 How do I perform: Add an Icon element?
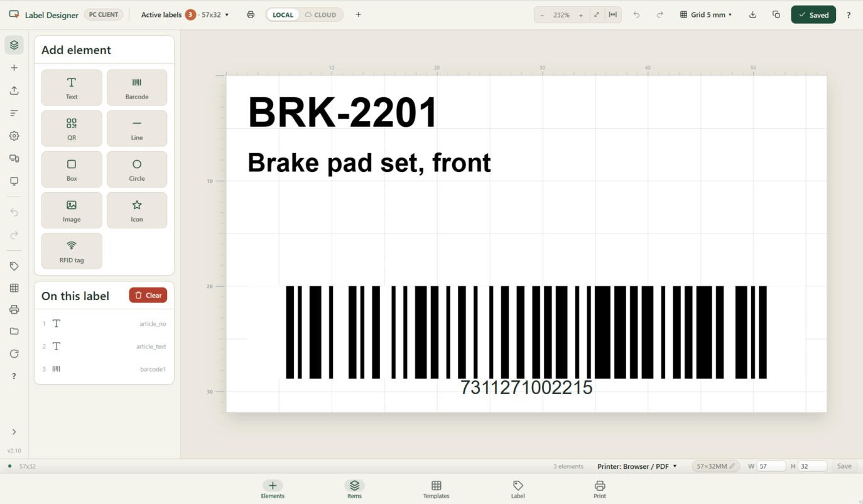tap(137, 210)
